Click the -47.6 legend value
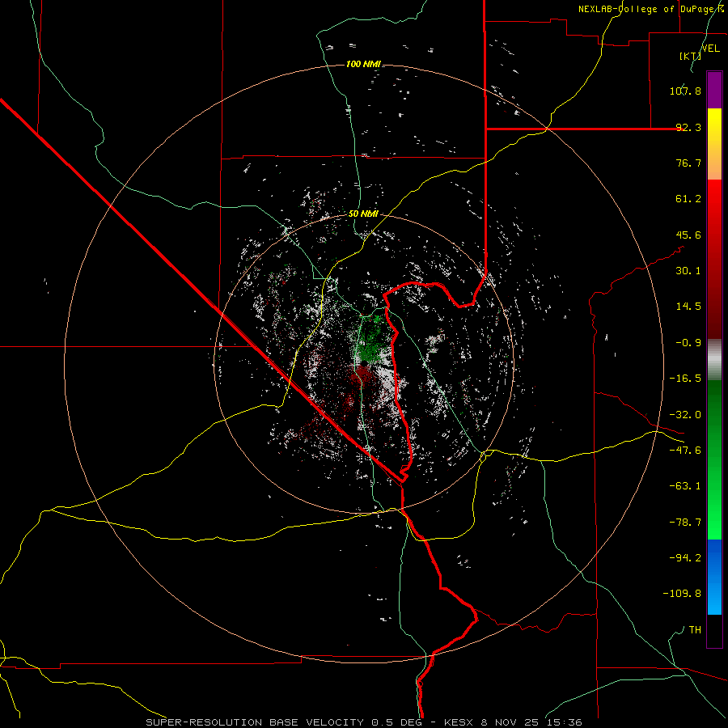This screenshot has height=728, width=728. [685, 451]
